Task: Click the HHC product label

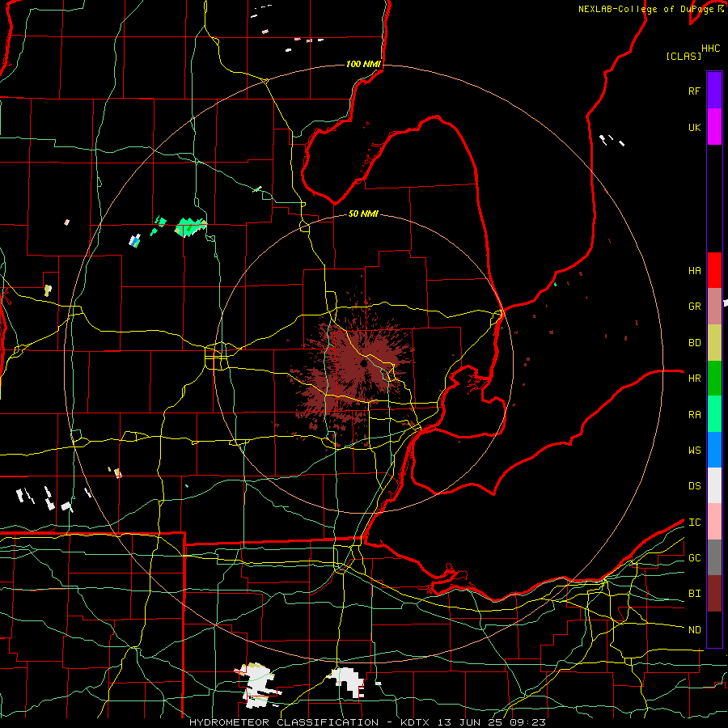Action: click(x=711, y=49)
